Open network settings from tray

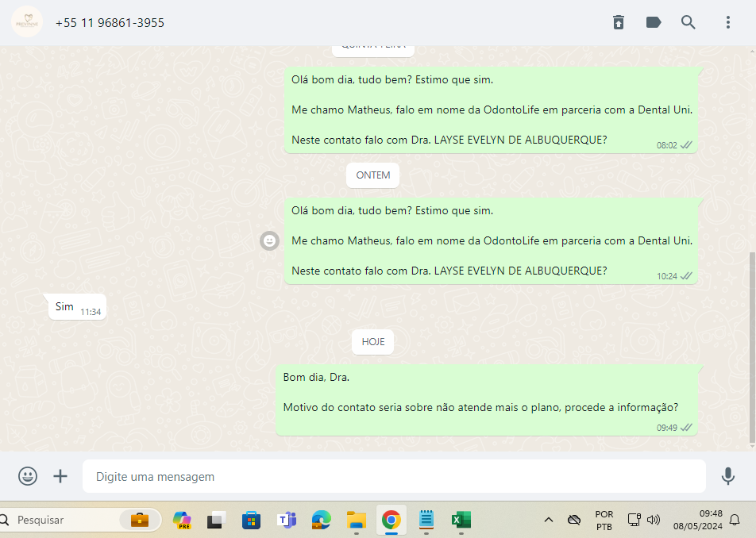coord(634,520)
